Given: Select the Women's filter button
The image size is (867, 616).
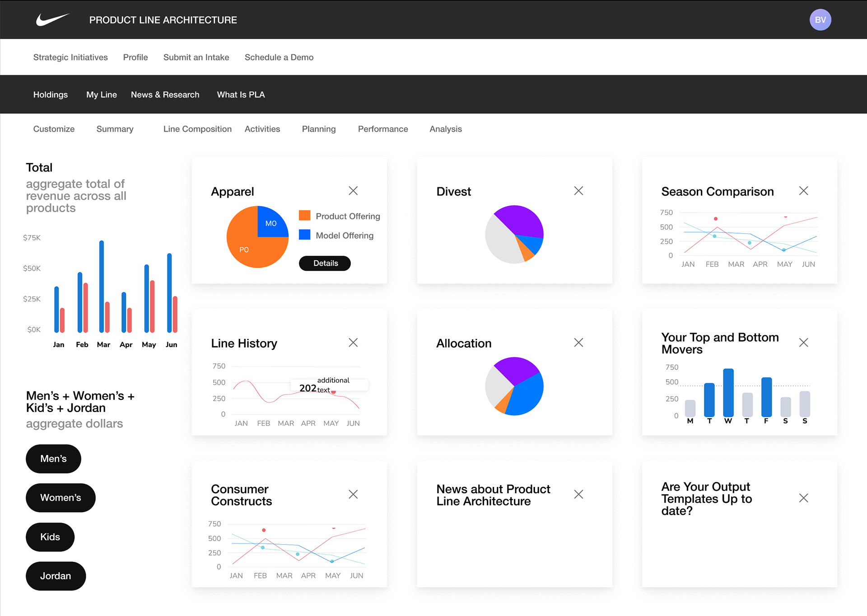Looking at the screenshot, I should point(61,498).
